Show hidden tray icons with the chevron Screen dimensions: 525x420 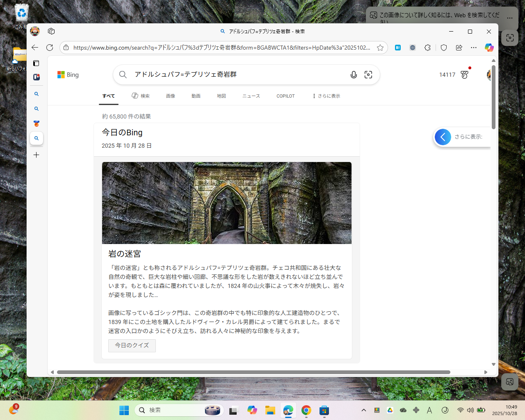363,410
